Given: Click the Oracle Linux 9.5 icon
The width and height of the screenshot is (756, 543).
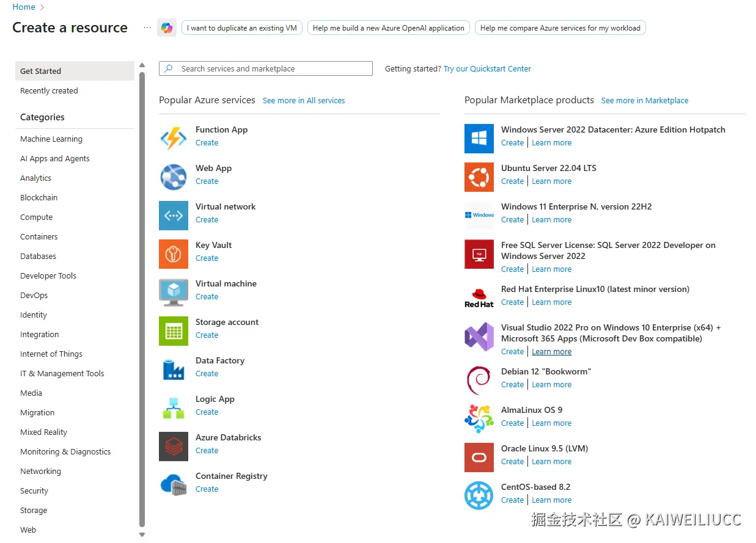Looking at the screenshot, I should coord(479,457).
